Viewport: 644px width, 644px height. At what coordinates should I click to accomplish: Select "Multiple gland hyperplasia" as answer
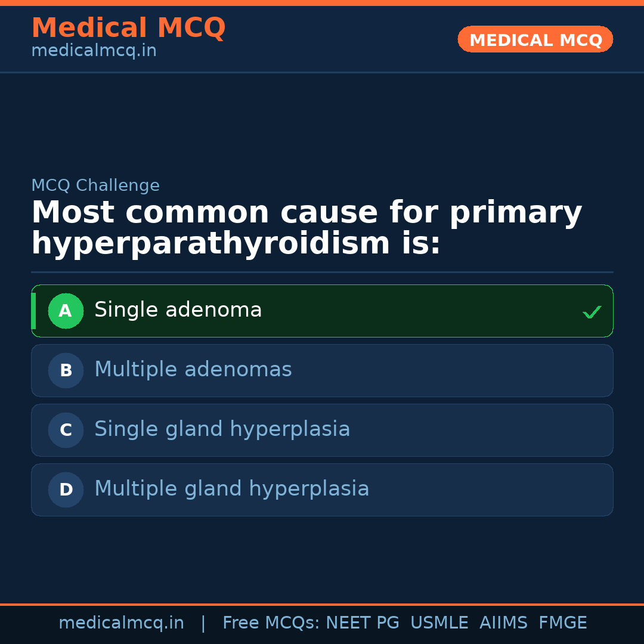(231, 489)
